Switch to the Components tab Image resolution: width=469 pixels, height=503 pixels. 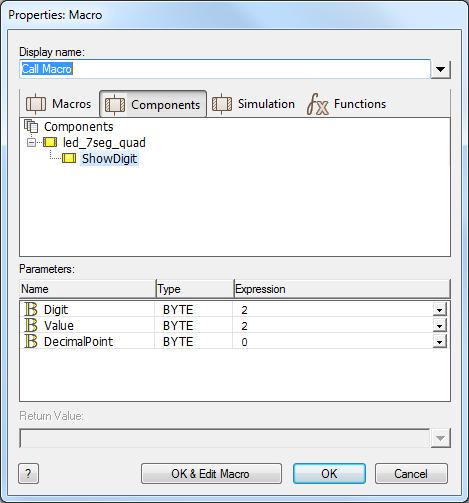tap(153, 104)
